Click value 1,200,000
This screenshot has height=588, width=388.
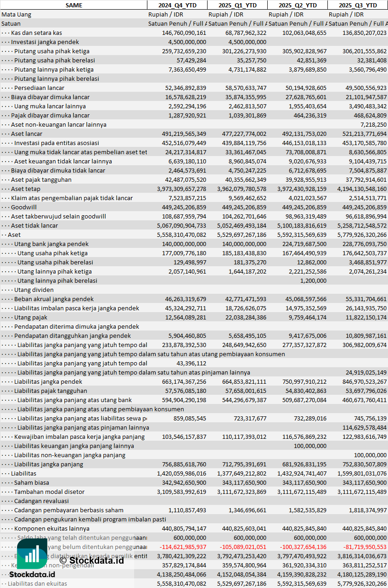314,280
